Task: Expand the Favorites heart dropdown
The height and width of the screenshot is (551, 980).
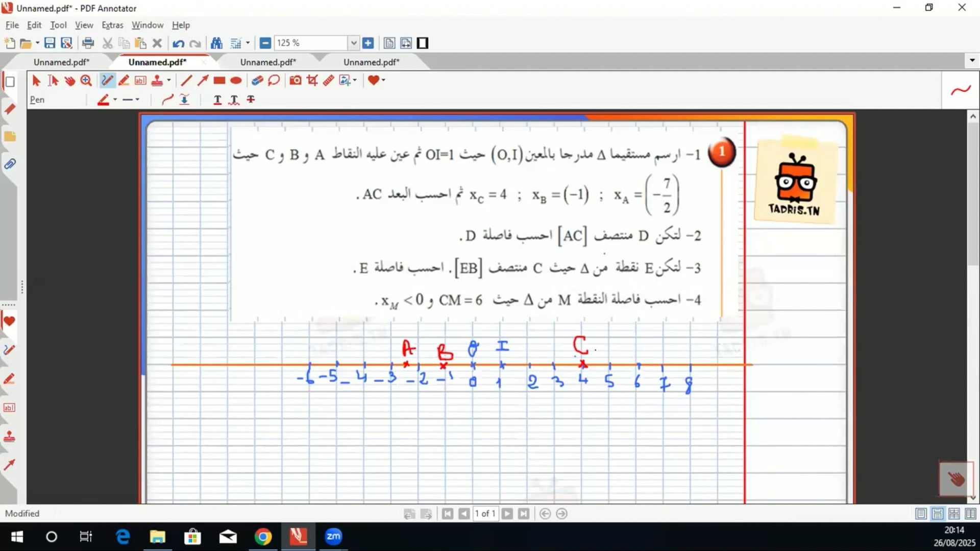Action: (x=383, y=81)
